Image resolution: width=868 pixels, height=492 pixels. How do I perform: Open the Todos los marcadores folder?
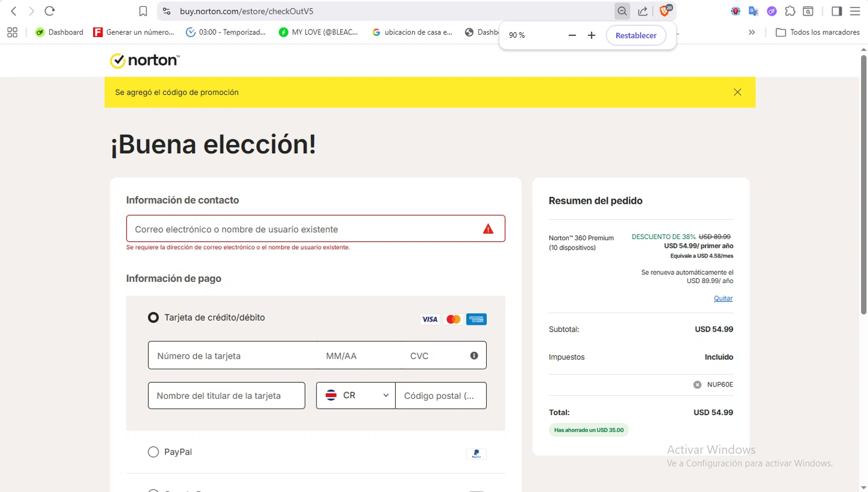coord(818,32)
